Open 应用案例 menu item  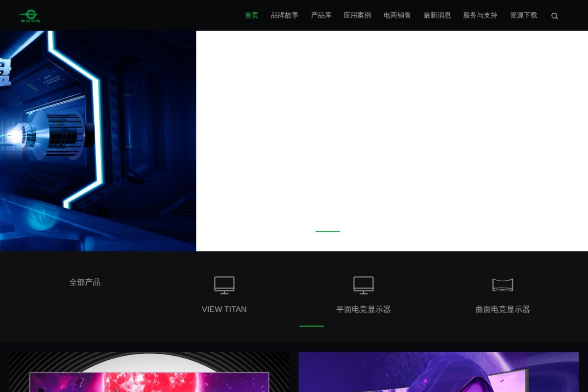click(357, 15)
